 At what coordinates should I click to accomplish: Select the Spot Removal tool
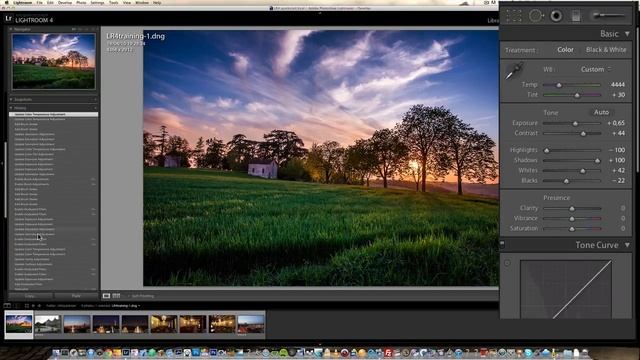tap(536, 16)
